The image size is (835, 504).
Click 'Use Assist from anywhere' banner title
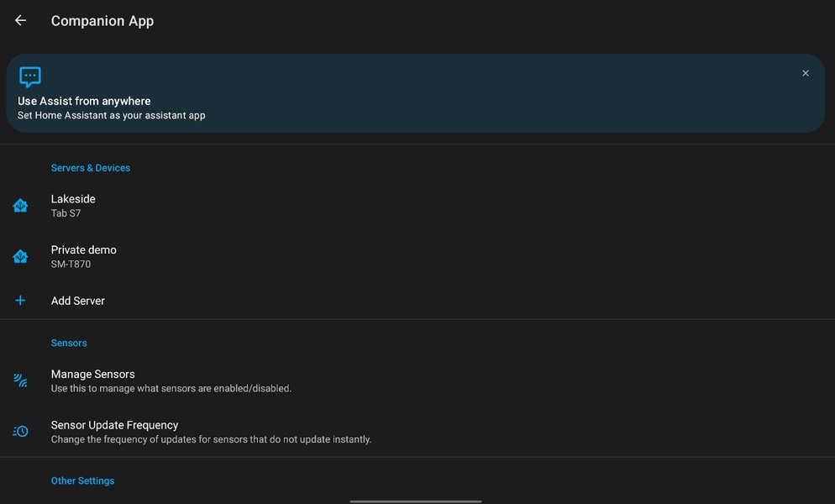pyautogui.click(x=84, y=101)
